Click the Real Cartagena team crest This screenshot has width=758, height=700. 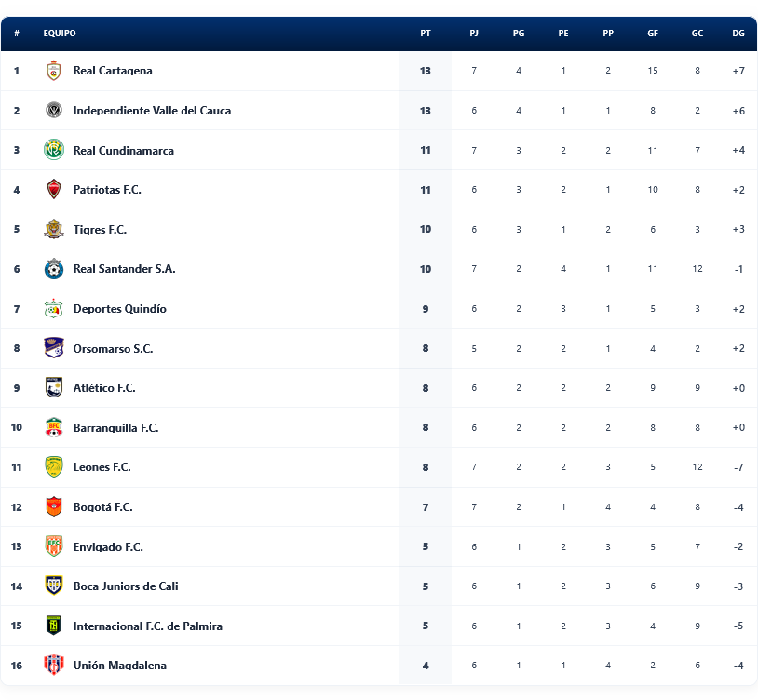coord(54,71)
